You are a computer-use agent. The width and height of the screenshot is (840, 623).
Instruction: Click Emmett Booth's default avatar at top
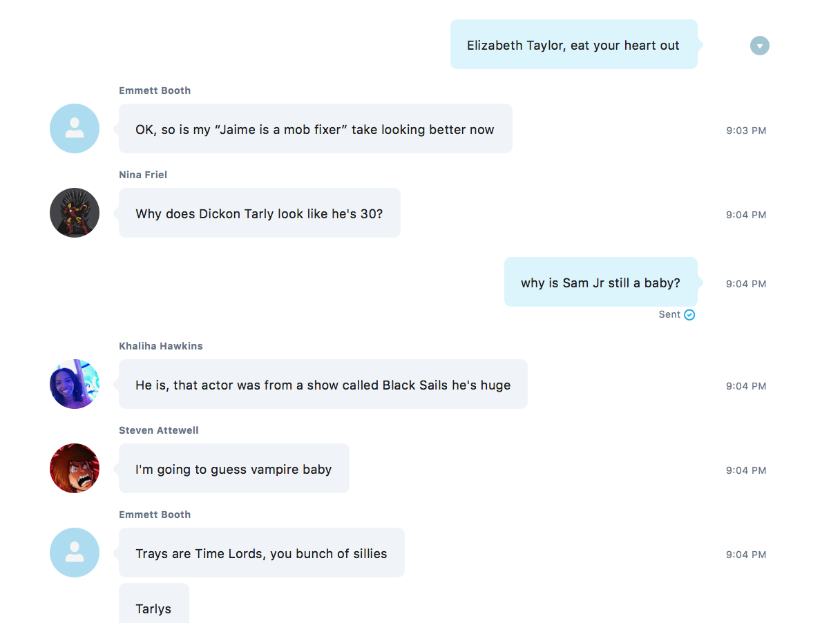pos(75,128)
